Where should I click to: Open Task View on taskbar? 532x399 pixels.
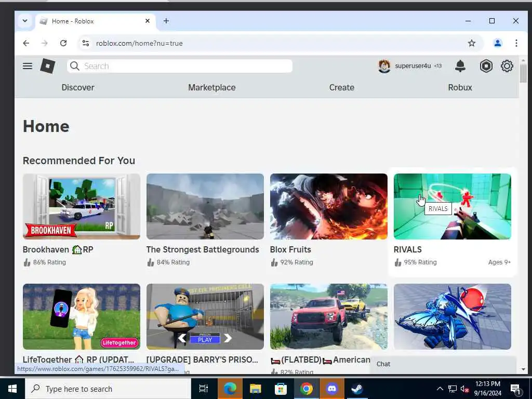203,389
